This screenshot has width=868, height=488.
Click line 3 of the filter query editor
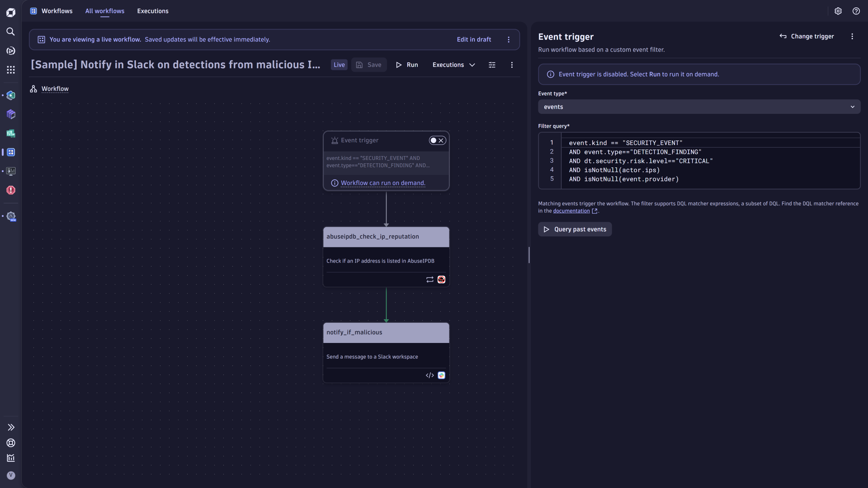pyautogui.click(x=640, y=161)
